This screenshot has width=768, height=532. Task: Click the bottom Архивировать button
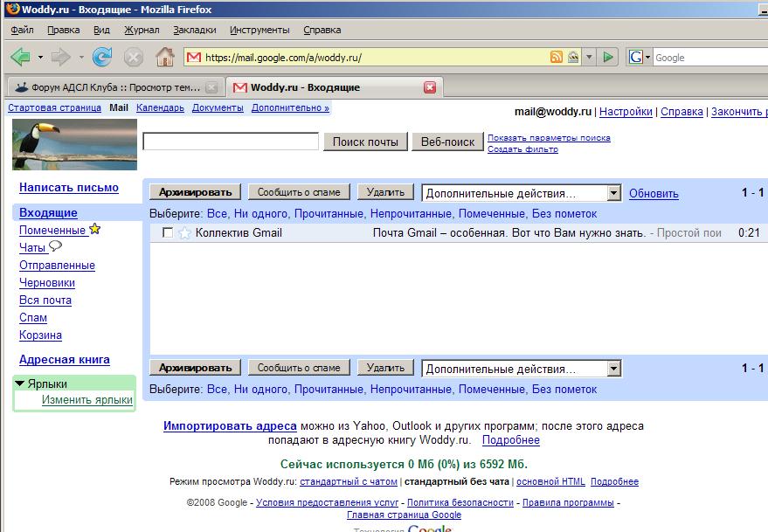point(195,368)
